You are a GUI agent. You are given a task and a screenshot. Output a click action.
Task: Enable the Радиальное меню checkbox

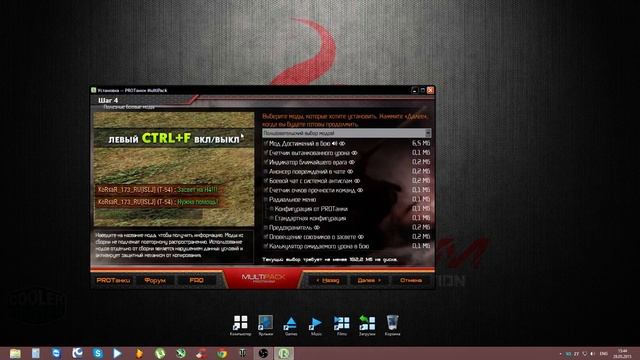(266, 200)
